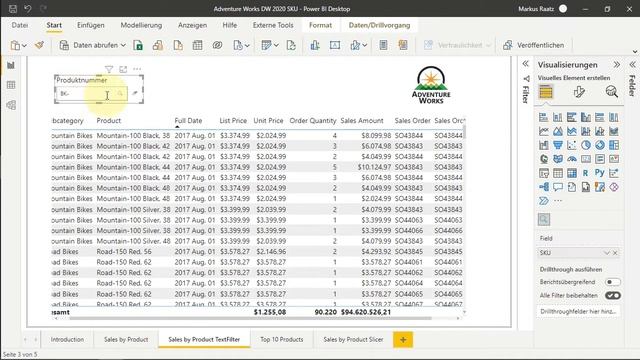
Task: Click the New measure calculator icon
Action: (383, 45)
